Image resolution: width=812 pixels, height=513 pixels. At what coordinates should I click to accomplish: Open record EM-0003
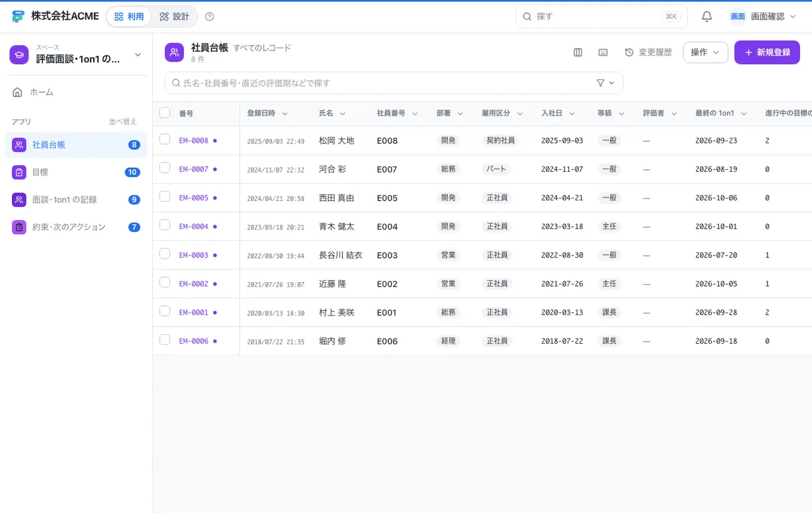[193, 255]
